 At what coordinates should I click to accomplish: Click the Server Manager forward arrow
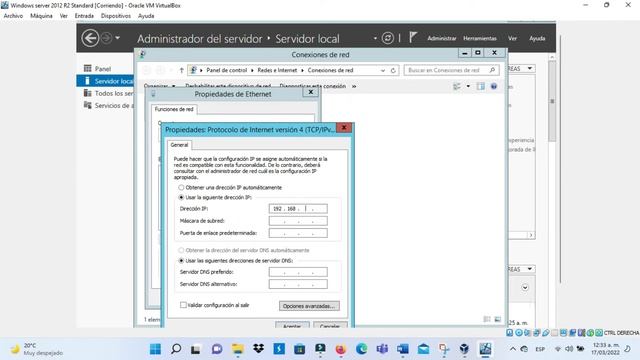[x=106, y=38]
